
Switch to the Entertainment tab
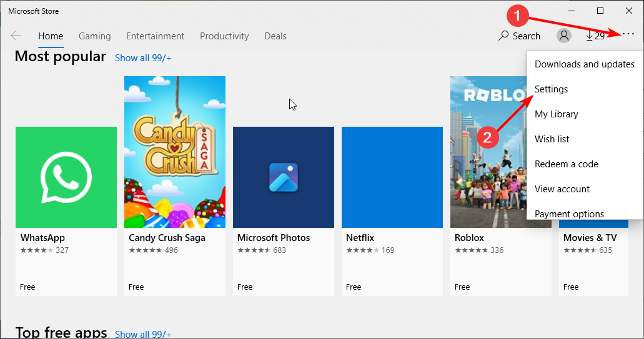156,36
